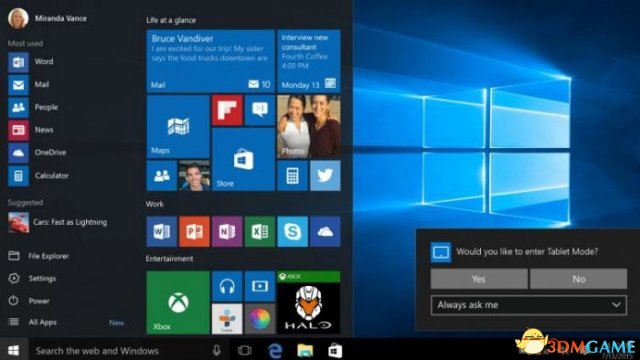This screenshot has height=360, width=640.
Task: Launch the Skype tile
Action: [x=292, y=232]
